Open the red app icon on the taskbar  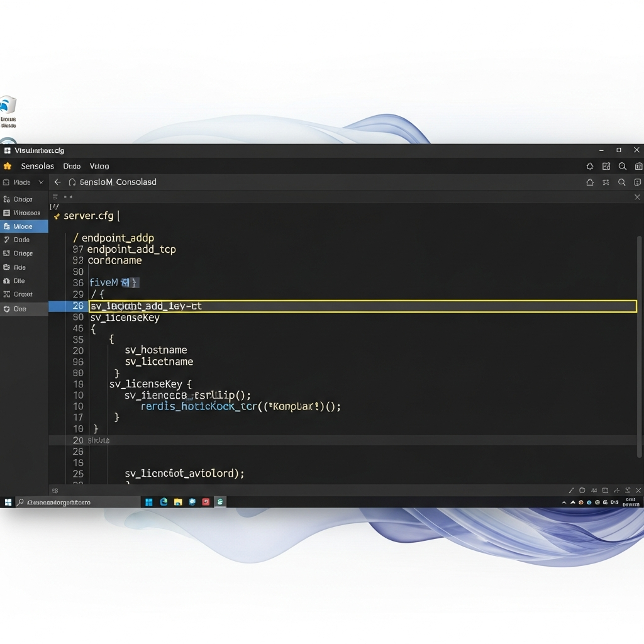tap(206, 502)
